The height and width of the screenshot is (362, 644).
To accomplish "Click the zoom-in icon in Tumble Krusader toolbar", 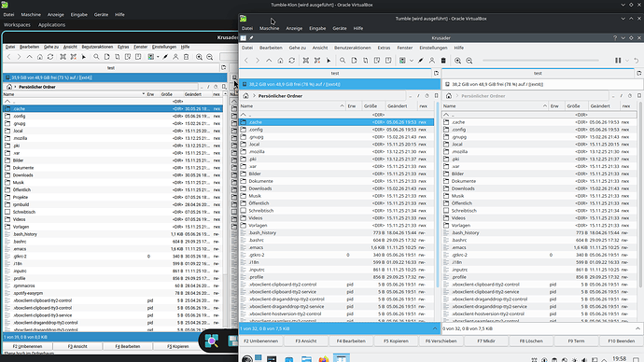I will (457, 61).
